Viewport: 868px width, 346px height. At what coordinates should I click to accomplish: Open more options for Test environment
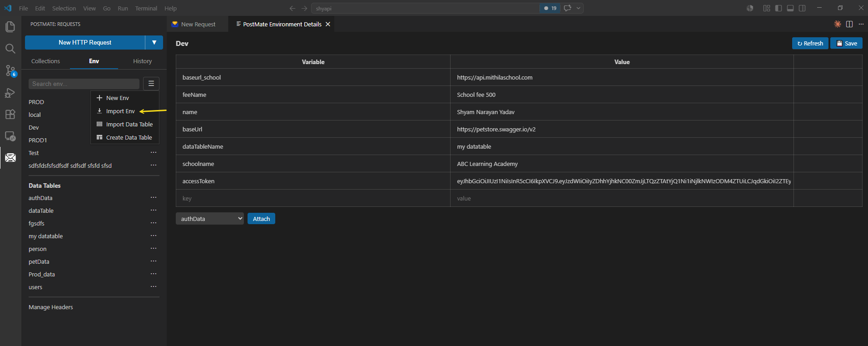[x=154, y=153]
